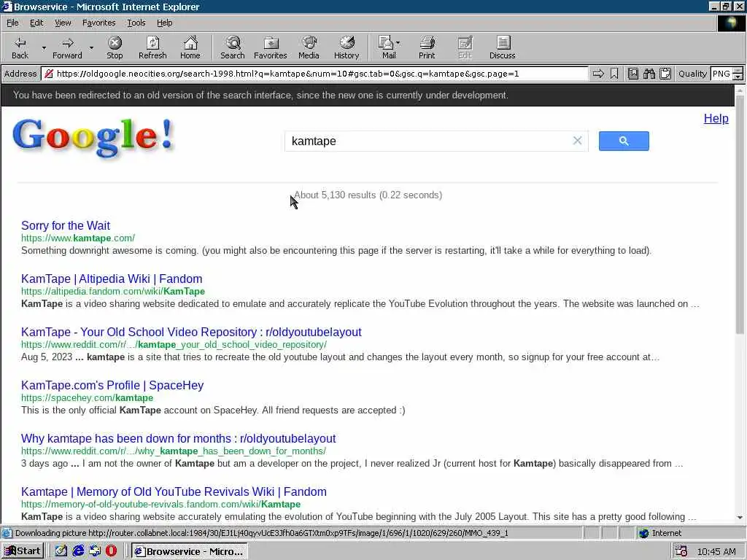Click the page icon in the address bar
The image size is (747, 560).
48,74
